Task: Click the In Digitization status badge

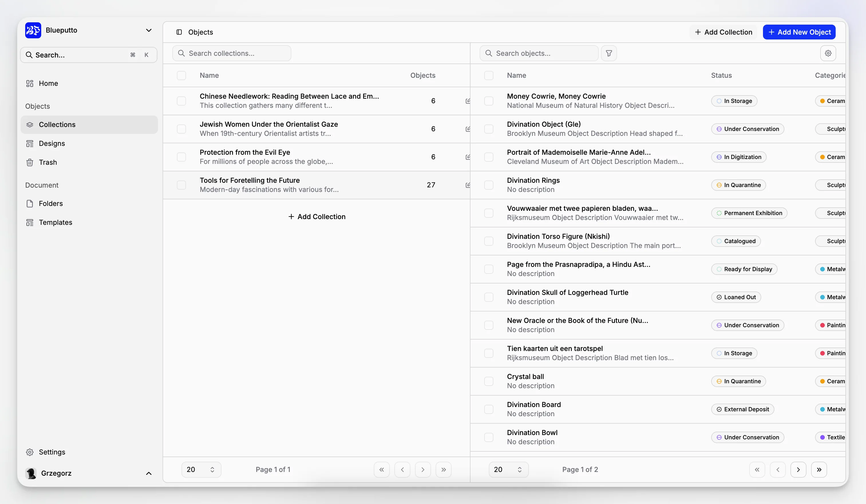Action: click(739, 157)
